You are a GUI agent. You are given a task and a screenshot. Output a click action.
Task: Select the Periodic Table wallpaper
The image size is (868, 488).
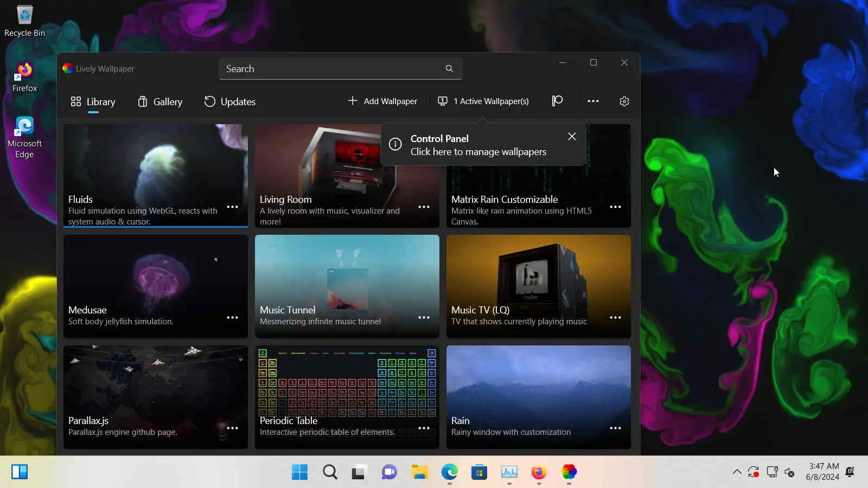[x=347, y=397]
